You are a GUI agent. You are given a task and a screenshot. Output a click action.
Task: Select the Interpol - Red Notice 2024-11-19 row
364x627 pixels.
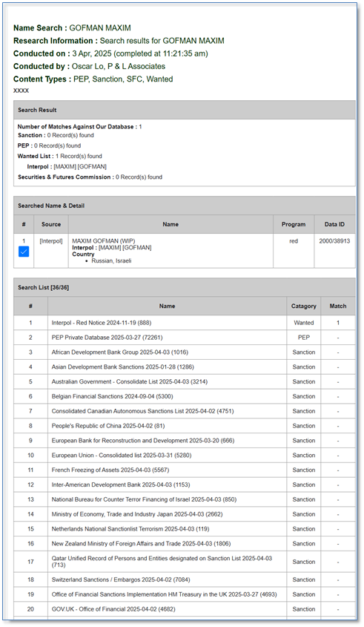[184, 323]
